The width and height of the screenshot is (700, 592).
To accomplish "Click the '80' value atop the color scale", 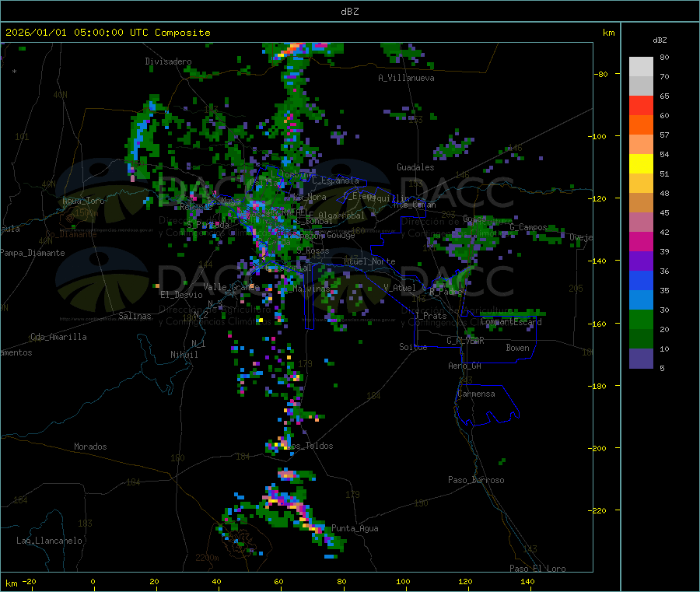I will click(664, 57).
